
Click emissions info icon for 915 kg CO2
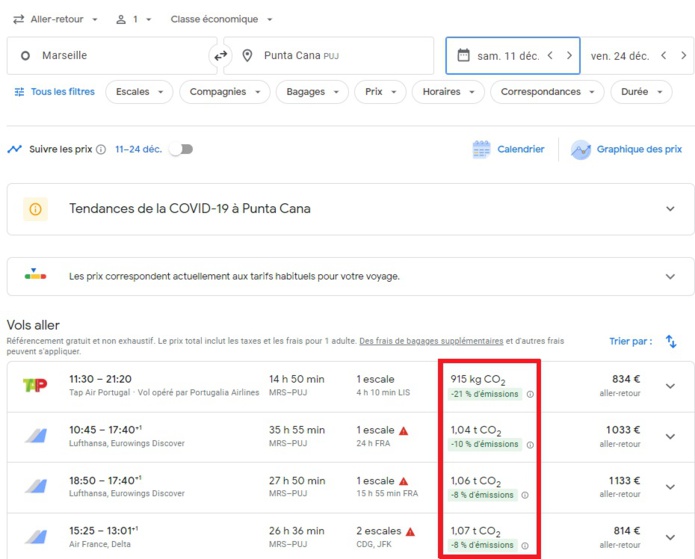point(530,394)
